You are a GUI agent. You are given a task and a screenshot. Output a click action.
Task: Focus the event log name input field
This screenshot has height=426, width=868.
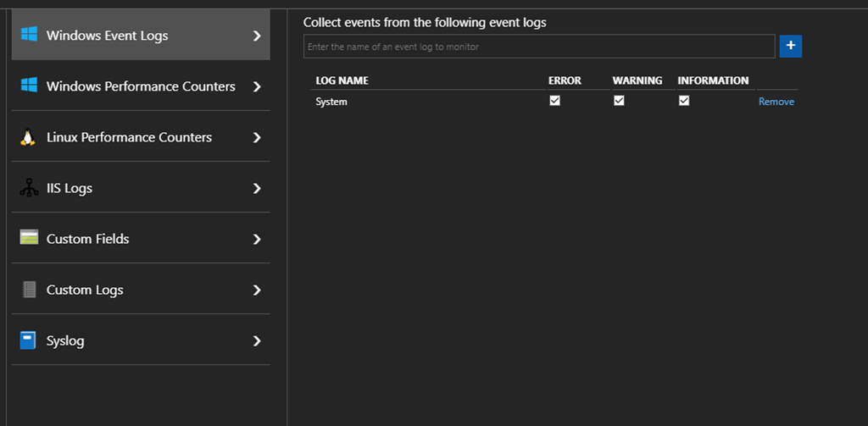[538, 47]
